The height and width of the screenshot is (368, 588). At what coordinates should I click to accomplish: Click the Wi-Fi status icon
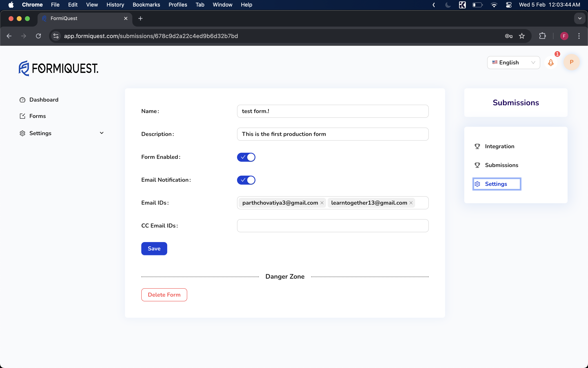[494, 5]
